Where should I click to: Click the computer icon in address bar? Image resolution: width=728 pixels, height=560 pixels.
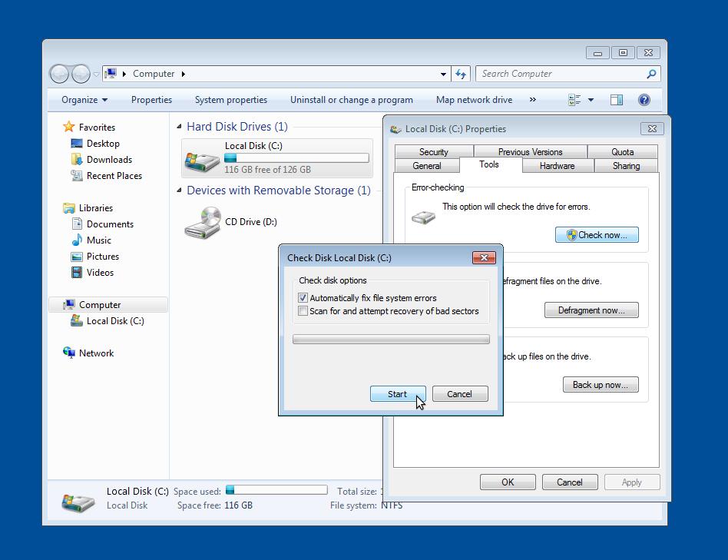[111, 74]
